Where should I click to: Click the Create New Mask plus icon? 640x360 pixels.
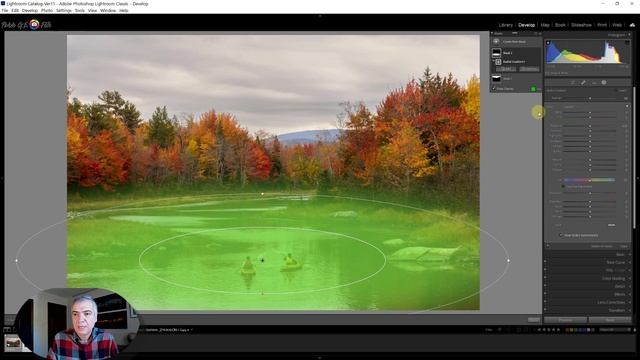[496, 42]
